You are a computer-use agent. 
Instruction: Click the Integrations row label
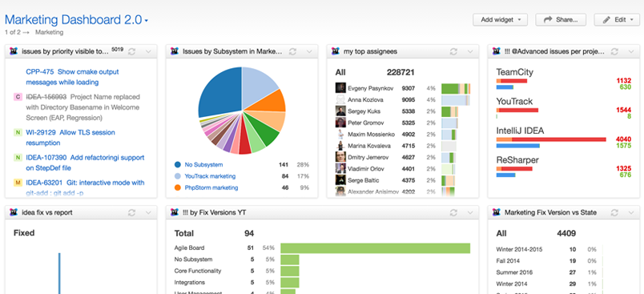(189, 283)
